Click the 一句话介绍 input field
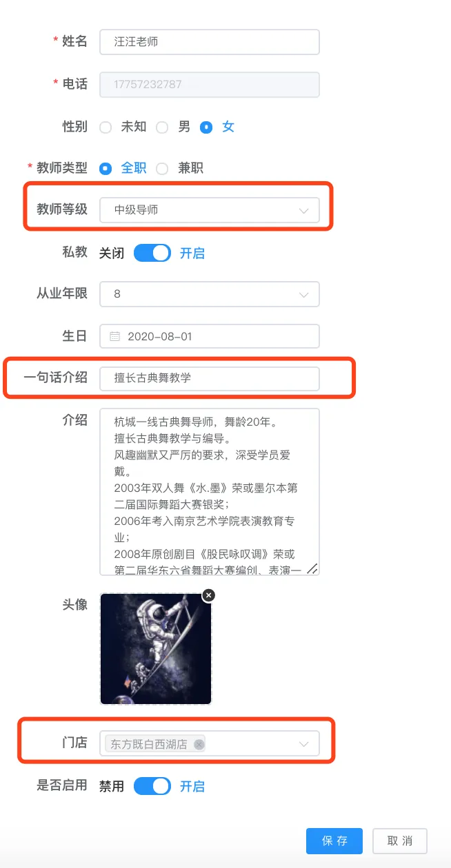Viewport: 451px width, 868px height. [210, 378]
